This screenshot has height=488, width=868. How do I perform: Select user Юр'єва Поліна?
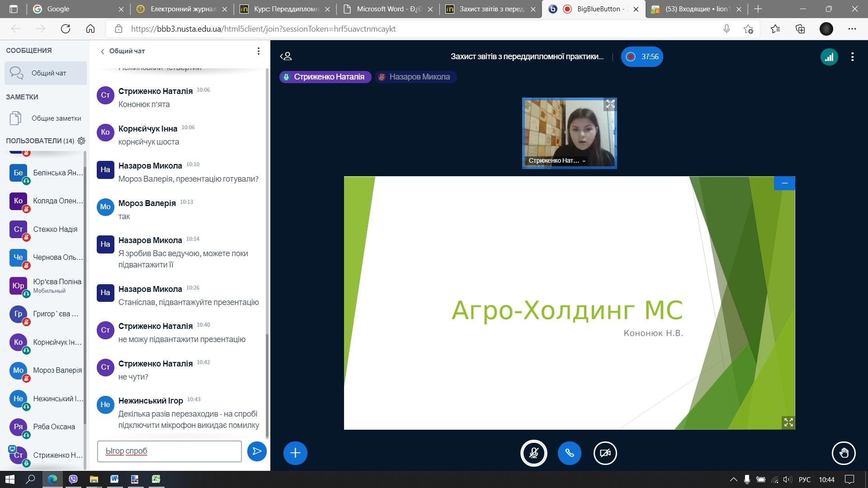coord(46,286)
